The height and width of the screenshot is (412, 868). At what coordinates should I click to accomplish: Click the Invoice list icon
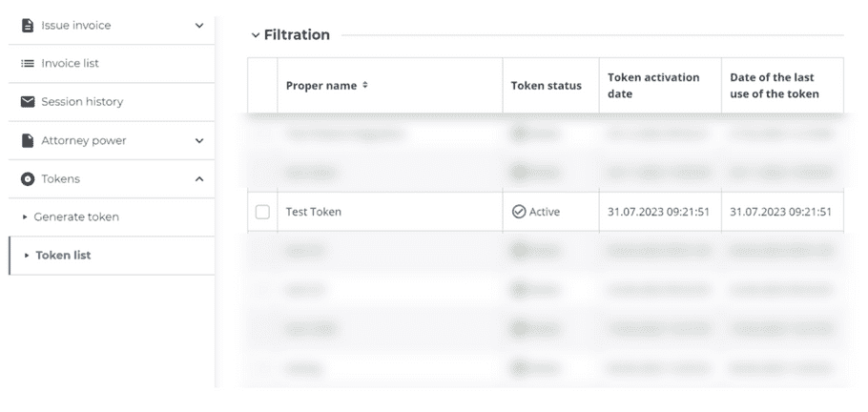(x=28, y=64)
